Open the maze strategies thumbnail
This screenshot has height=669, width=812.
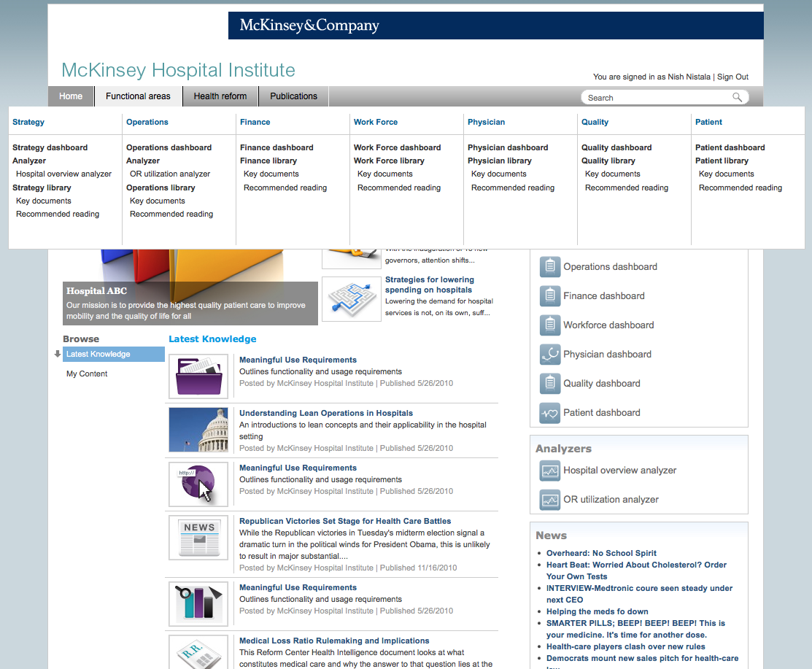352,299
